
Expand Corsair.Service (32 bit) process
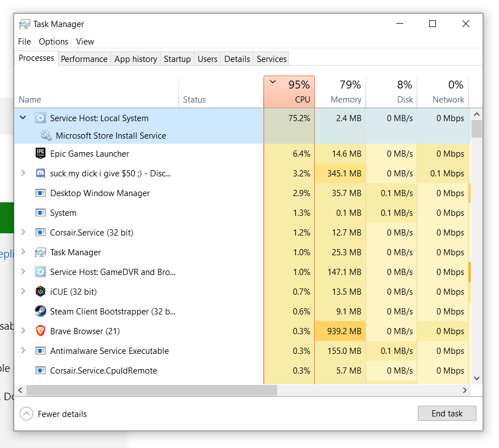(x=23, y=232)
